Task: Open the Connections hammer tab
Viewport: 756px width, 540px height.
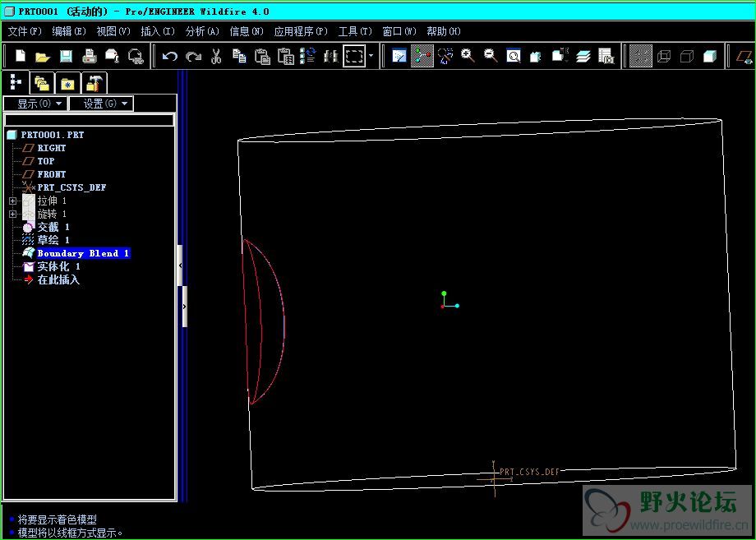Action: coord(94,83)
